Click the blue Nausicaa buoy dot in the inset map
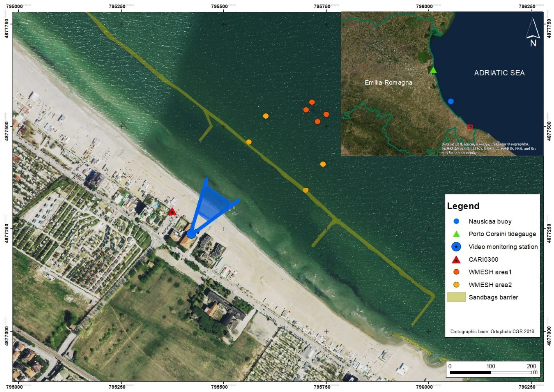Screen dimensions: 554x392 [x=451, y=101]
